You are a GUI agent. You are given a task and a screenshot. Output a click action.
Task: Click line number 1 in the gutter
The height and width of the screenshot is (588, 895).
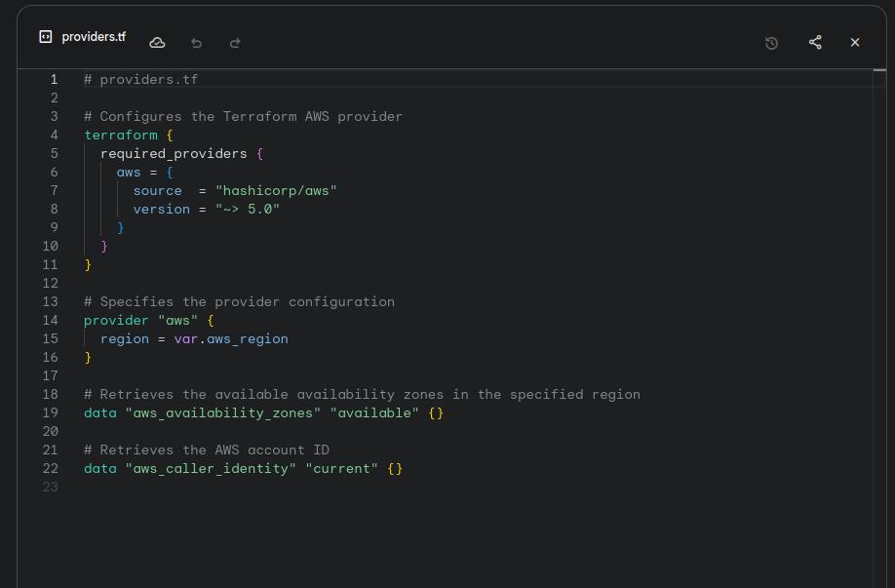55,79
